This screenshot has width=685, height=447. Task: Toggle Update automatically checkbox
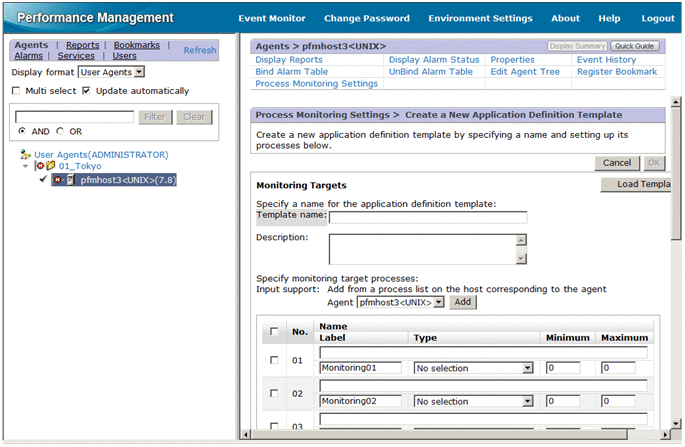pos(87,91)
